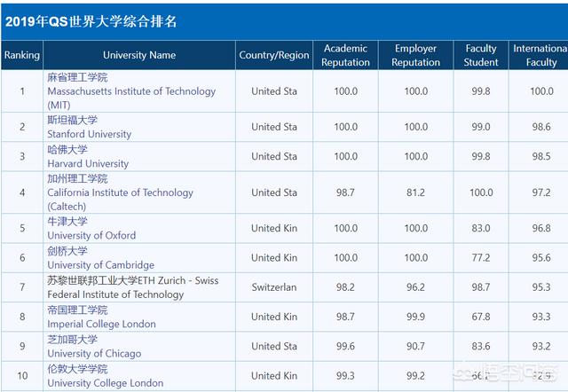
Task: Click Caltech's 100.0 faculty student value
Action: [481, 192]
